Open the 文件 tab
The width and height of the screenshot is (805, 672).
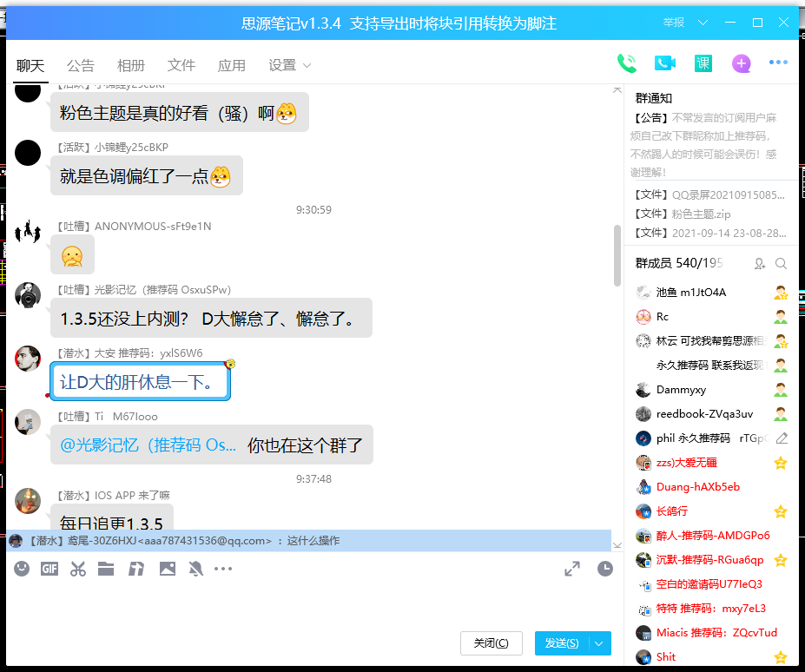coord(181,66)
